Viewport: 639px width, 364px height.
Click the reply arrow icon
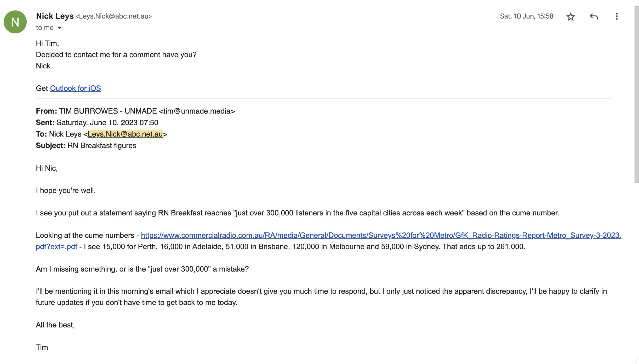(594, 17)
